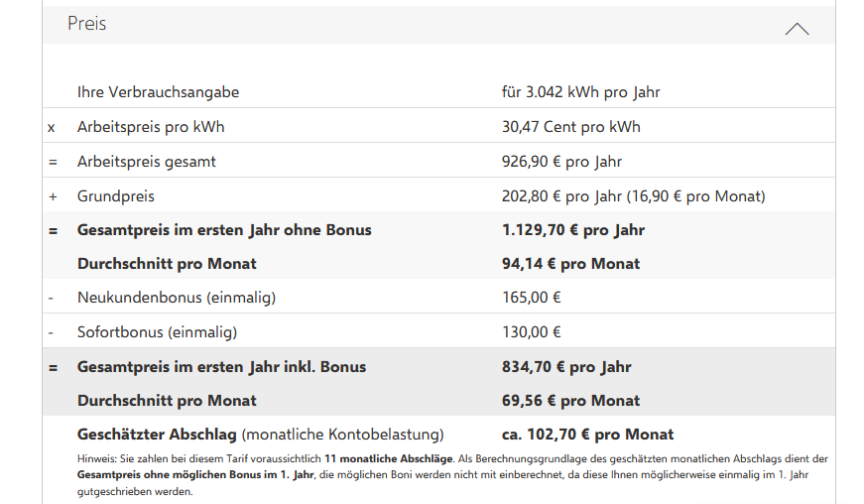Screen dimensions: 864x504
Task: Click the 834,70 € pro Jahr total
Action: point(566,367)
